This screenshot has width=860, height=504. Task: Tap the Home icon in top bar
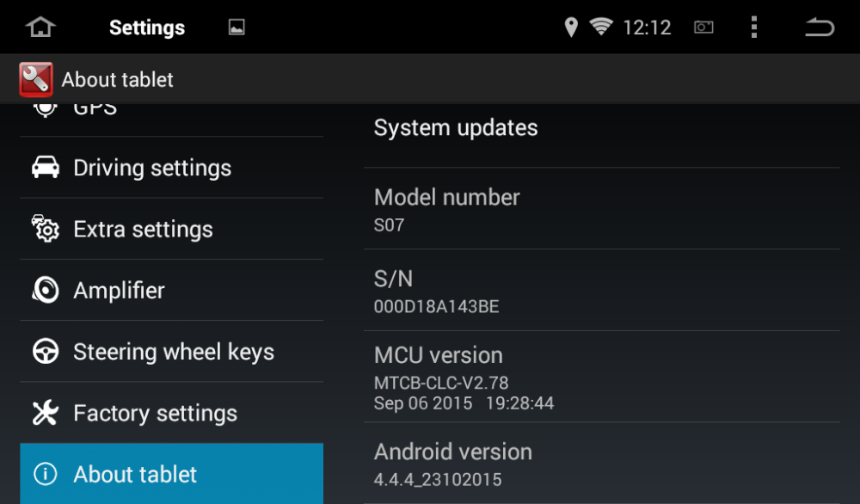coord(40,27)
